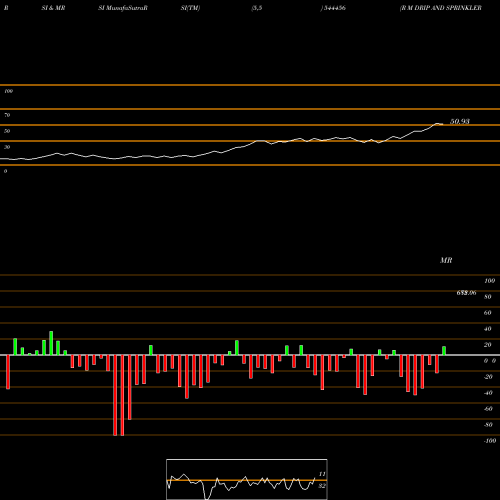Viewport: 500px width, 500px height.
Task: Click the RSI value label 50.93
Action: [x=460, y=122]
